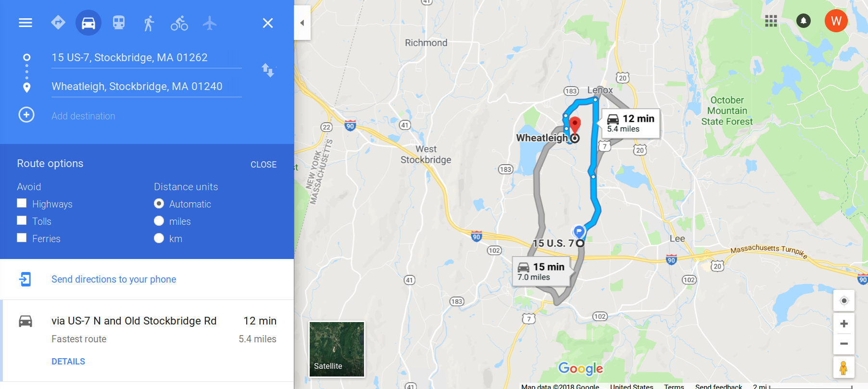Switch to Satellite view thumbnail
This screenshot has height=389, width=868.
(337, 349)
